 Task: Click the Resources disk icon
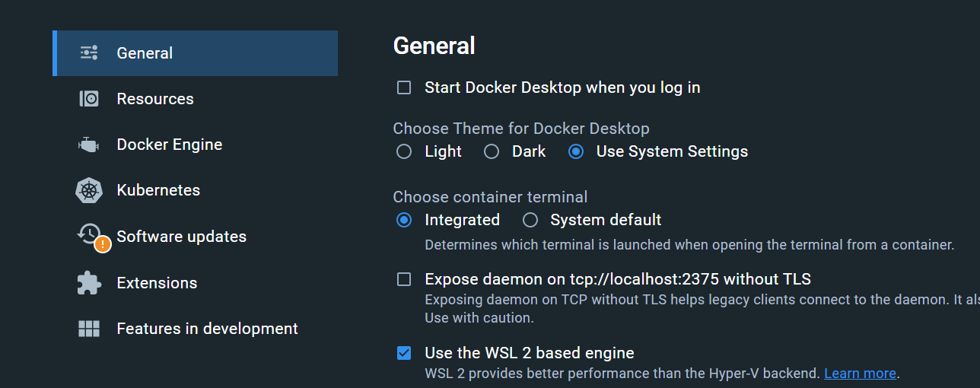[89, 99]
